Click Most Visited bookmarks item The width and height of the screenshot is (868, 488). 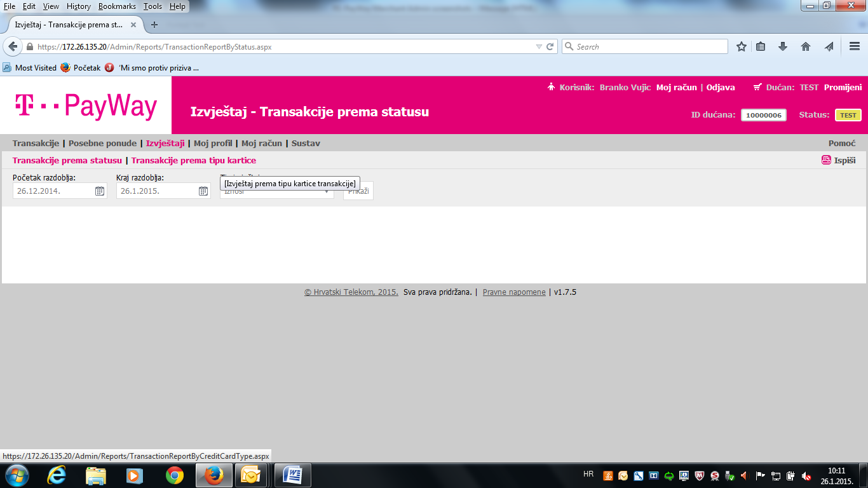click(29, 67)
